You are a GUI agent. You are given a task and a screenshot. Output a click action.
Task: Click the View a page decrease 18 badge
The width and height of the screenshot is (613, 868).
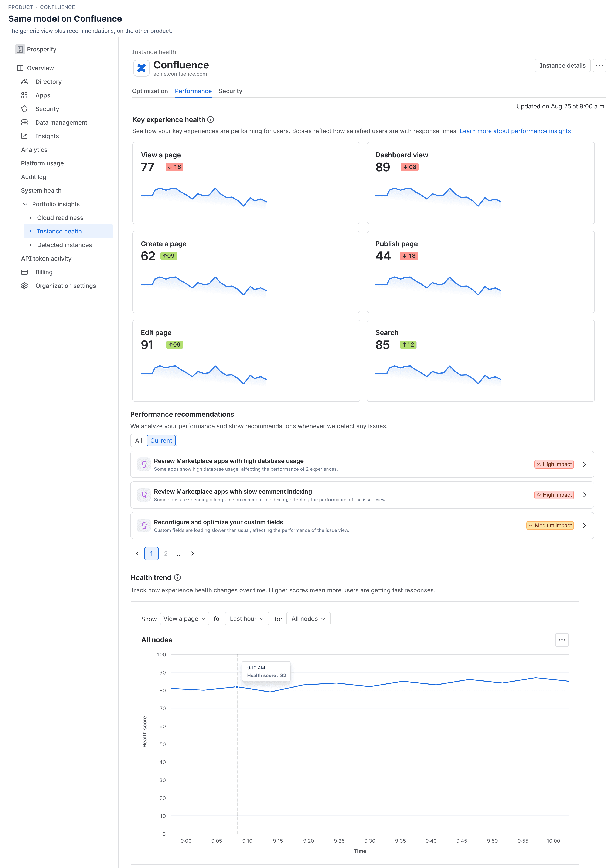point(174,167)
